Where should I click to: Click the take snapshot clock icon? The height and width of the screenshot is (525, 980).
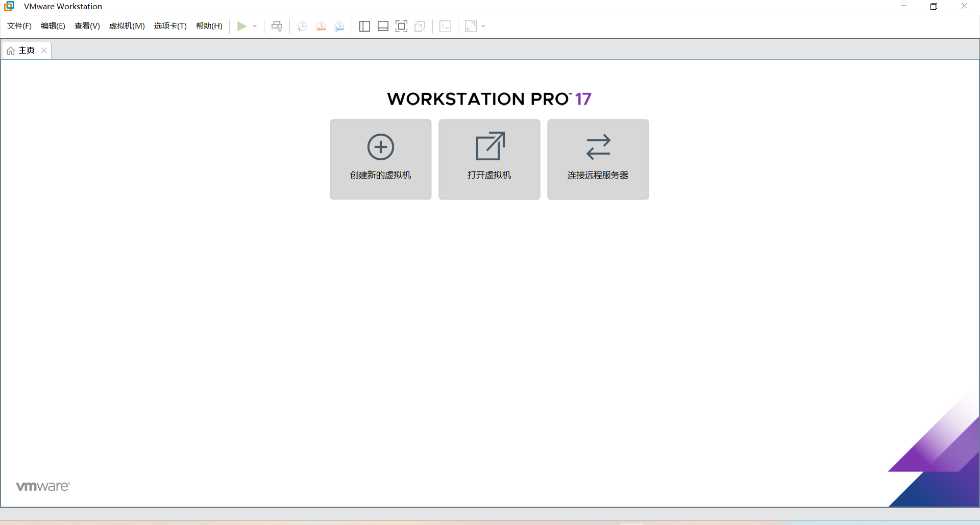[x=302, y=27]
